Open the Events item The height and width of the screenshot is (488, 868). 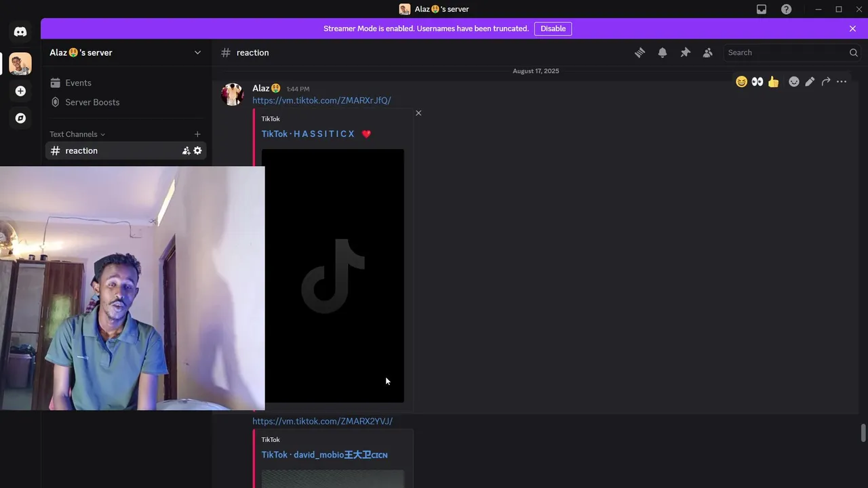coord(126,83)
